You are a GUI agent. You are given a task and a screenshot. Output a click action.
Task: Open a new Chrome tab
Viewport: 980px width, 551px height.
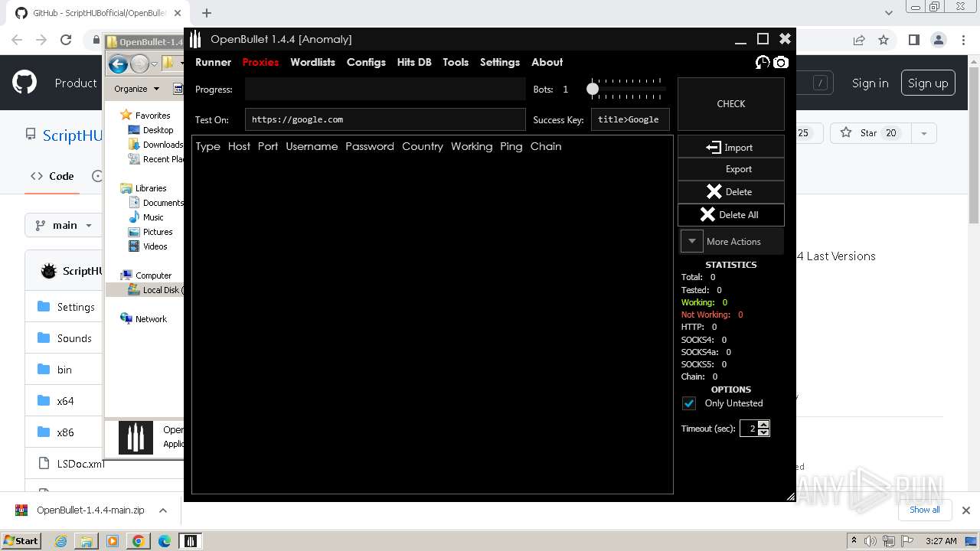(x=207, y=13)
